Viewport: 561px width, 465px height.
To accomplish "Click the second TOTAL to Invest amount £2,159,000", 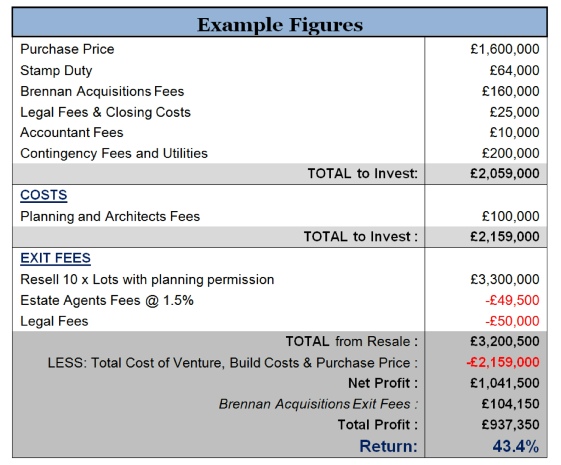I will (505, 237).
